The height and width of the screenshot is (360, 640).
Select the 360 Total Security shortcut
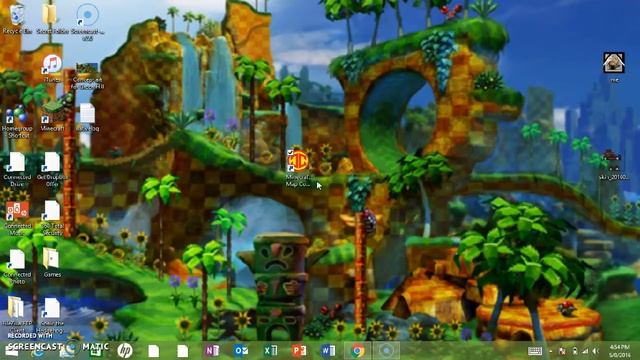pyautogui.click(x=52, y=218)
